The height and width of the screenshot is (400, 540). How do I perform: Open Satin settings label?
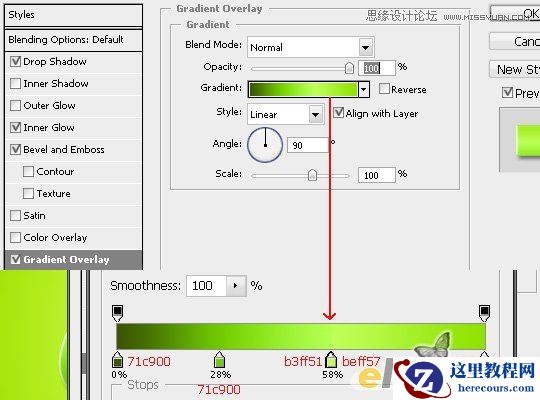(x=34, y=216)
